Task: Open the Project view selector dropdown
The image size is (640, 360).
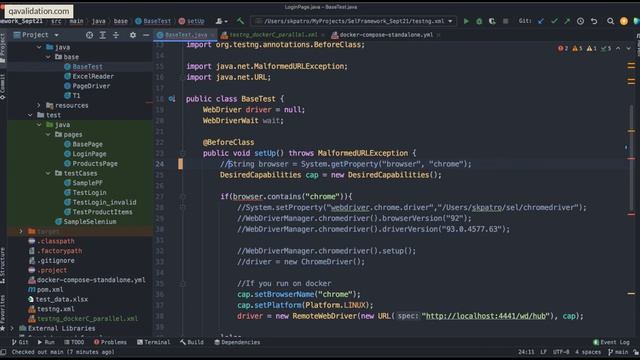Action: pyautogui.click(x=36, y=35)
